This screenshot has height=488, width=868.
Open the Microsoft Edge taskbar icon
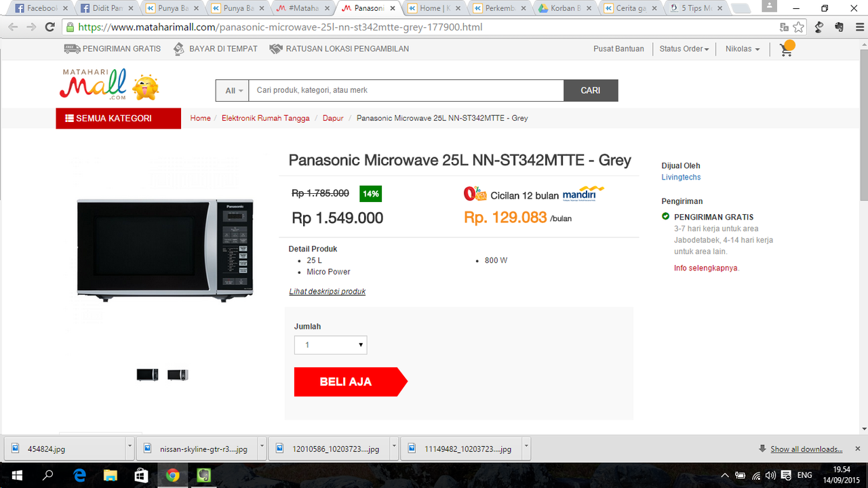[x=80, y=475]
